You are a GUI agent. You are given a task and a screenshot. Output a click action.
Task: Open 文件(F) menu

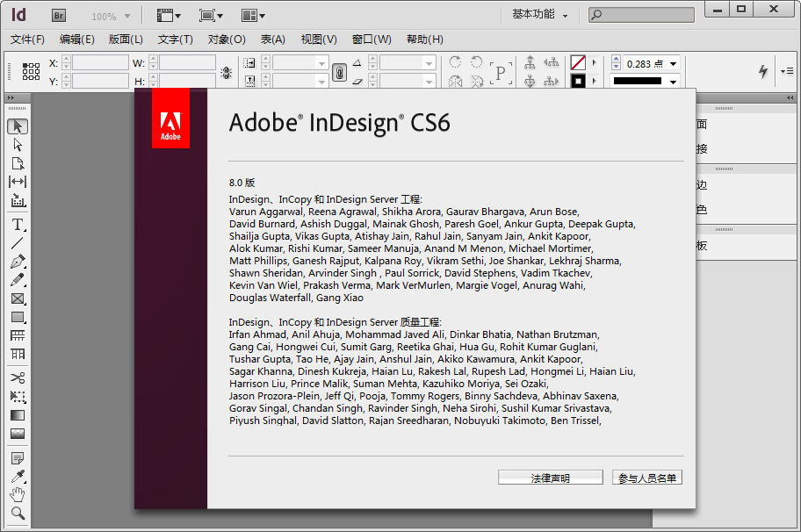coord(27,40)
